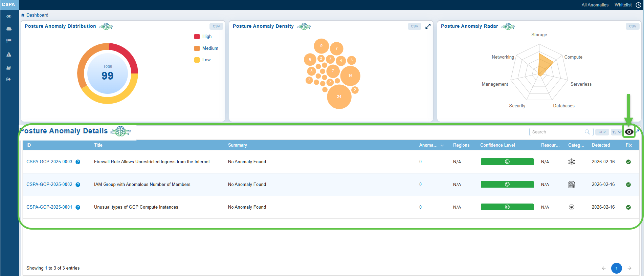The height and width of the screenshot is (276, 644).
Task: Toggle Medium severity in chart legend
Action: [210, 48]
